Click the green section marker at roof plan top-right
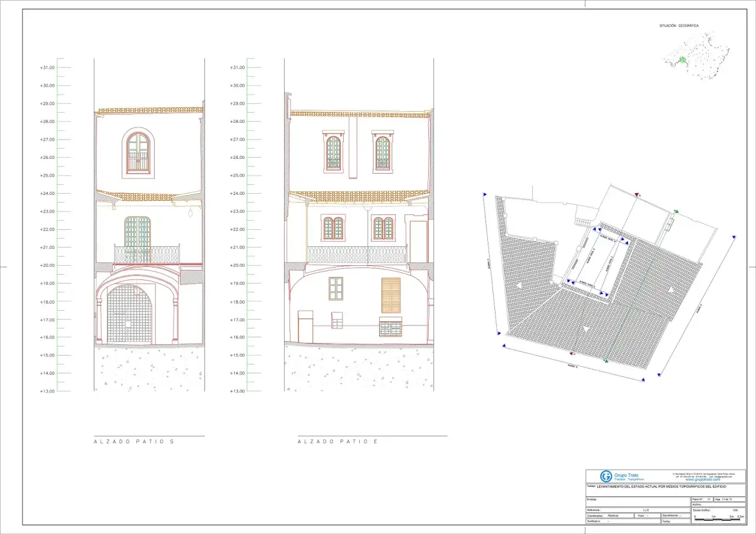Image resolution: width=756 pixels, height=534 pixels. (676, 210)
